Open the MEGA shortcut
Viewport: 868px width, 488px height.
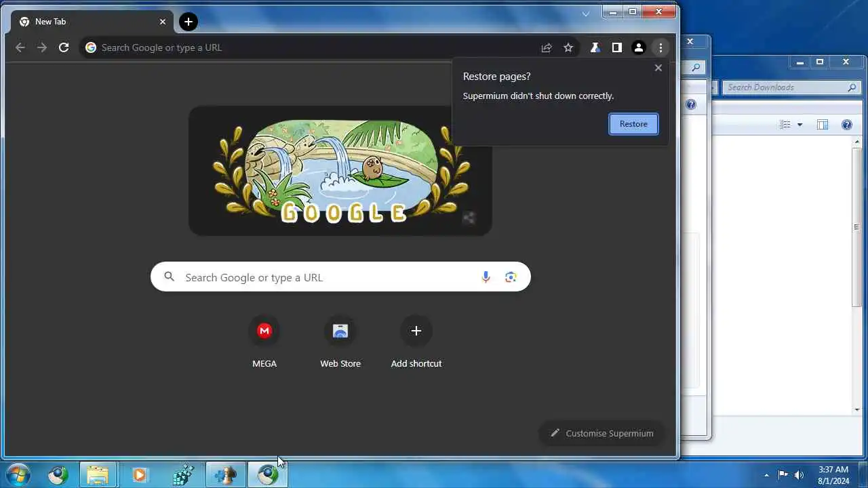click(264, 342)
